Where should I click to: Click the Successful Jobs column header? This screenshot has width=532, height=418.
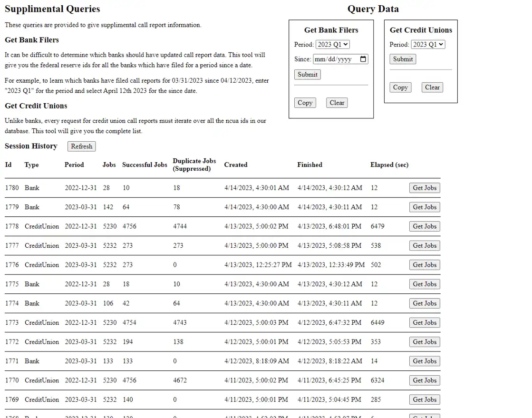145,165
